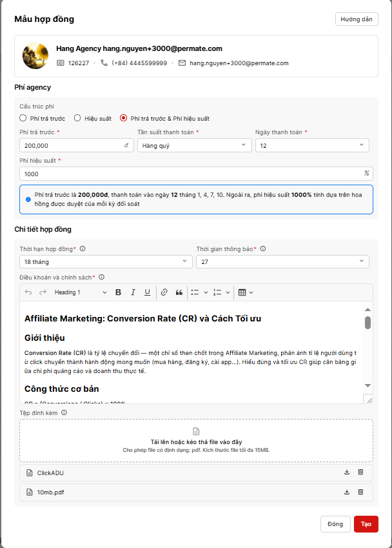The image size is (392, 548).
Task: Open the 'Tần suất thanh toán' dropdown
Action: (x=194, y=147)
